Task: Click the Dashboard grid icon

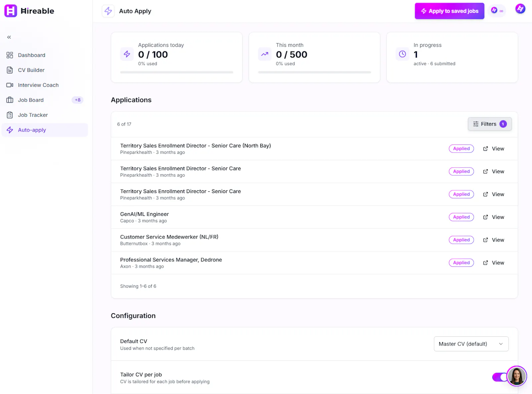Action: click(x=10, y=55)
